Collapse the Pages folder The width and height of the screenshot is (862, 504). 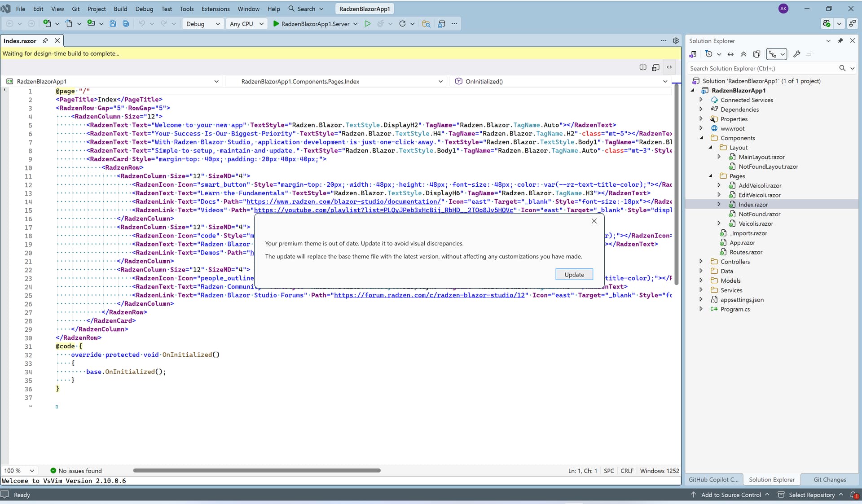click(710, 176)
